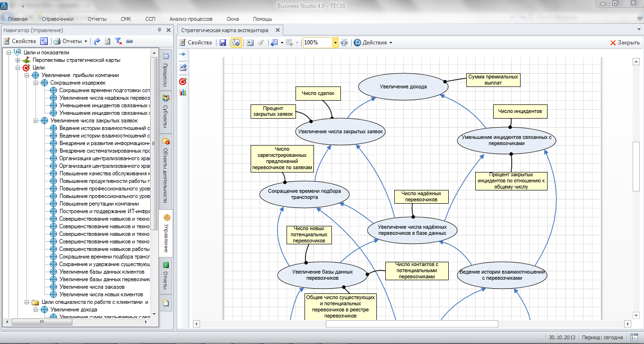Image resolution: width=644 pixels, height=344 pixels.
Task: Open the zoom 100% dropdown
Action: tap(335, 43)
